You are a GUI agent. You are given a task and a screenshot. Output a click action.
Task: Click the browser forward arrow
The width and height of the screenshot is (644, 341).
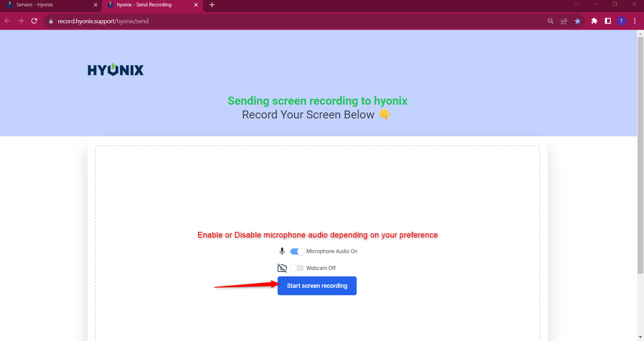[x=21, y=21]
